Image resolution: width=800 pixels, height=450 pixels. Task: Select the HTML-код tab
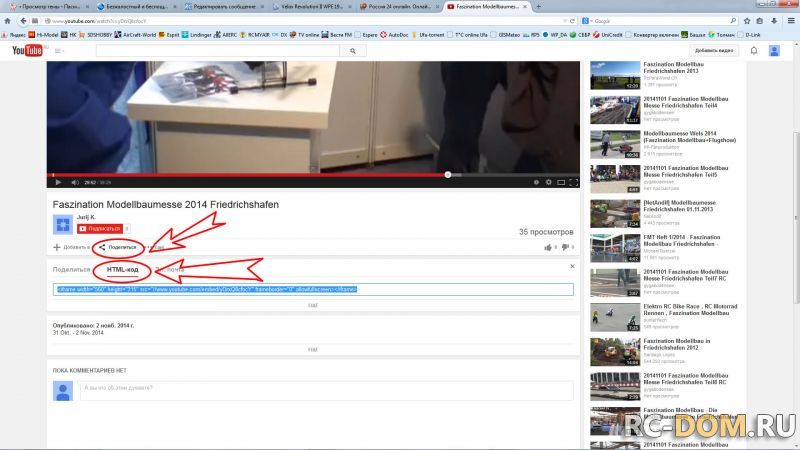coord(122,269)
